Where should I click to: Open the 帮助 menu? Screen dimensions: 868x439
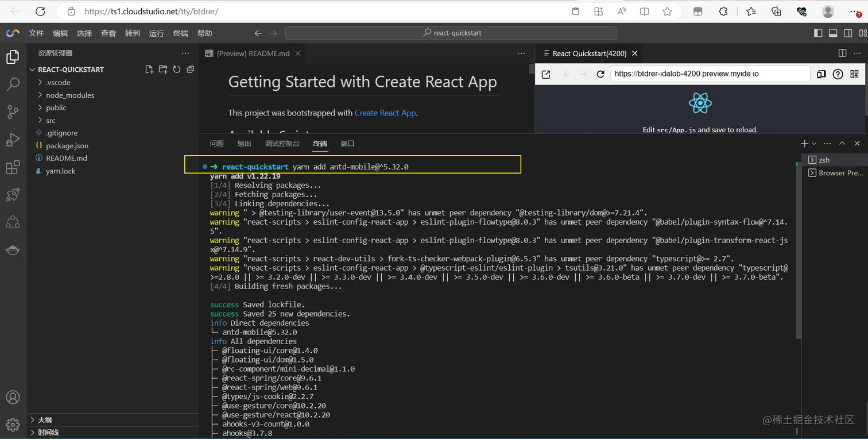point(204,33)
